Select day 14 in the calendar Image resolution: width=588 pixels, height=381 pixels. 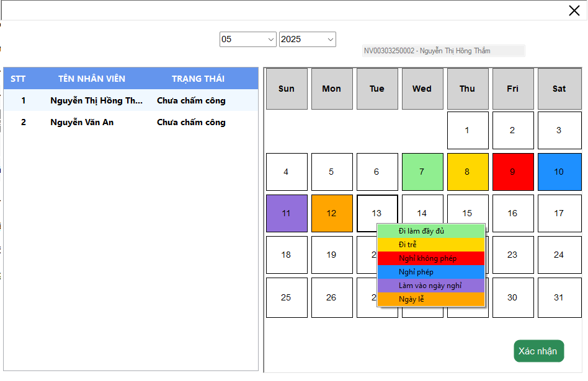422,209
